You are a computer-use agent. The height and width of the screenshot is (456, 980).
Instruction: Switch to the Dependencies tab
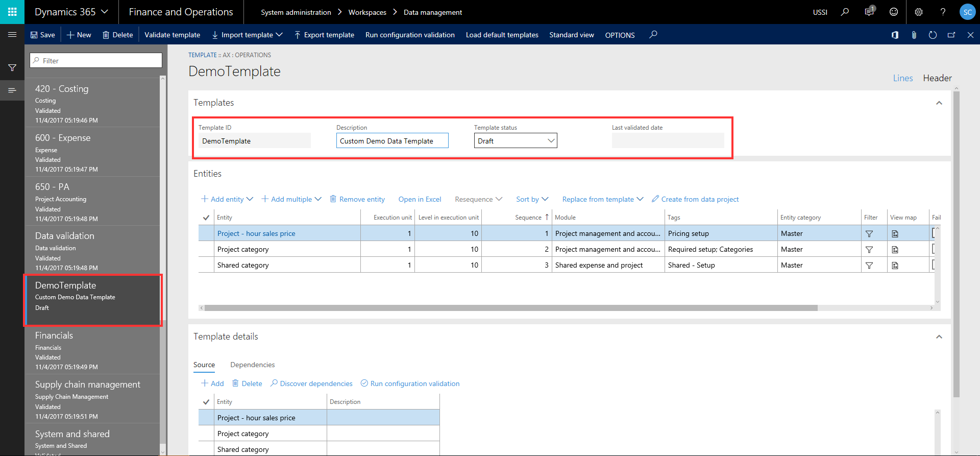pyautogui.click(x=252, y=365)
